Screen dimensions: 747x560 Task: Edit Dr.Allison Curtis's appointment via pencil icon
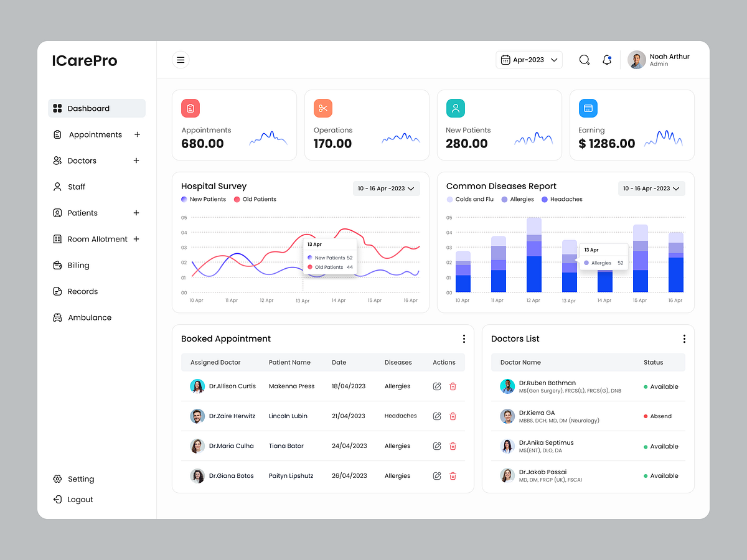436,386
